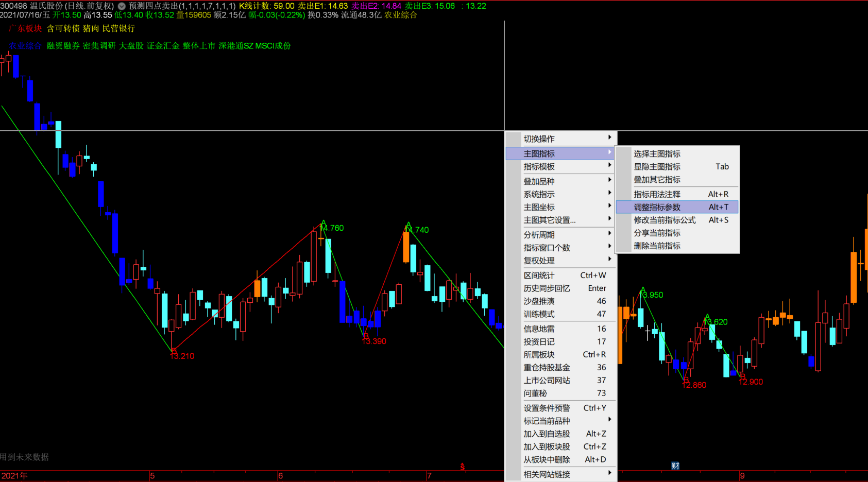Click the blue 农业综合 tag
Image resolution: width=868 pixels, height=482 pixels.
(x=25, y=46)
